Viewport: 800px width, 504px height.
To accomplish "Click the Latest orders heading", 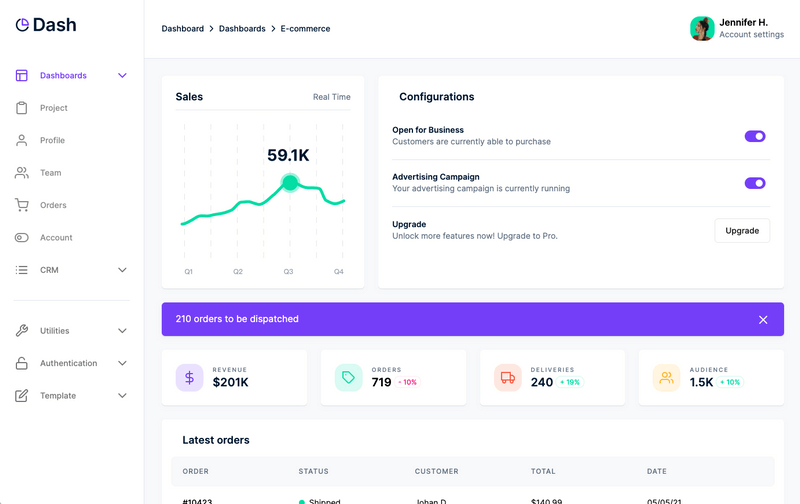I will pyautogui.click(x=216, y=440).
